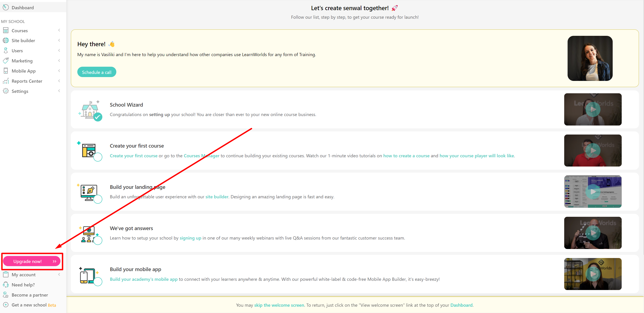Open the skip the welcome screen link
Viewport: 644px width, 313px height.
pos(279,305)
